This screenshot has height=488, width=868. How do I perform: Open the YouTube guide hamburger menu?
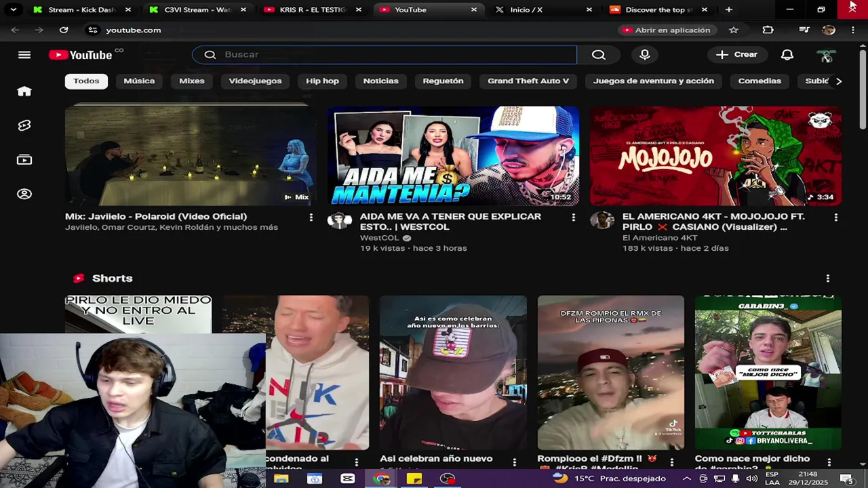tap(24, 55)
